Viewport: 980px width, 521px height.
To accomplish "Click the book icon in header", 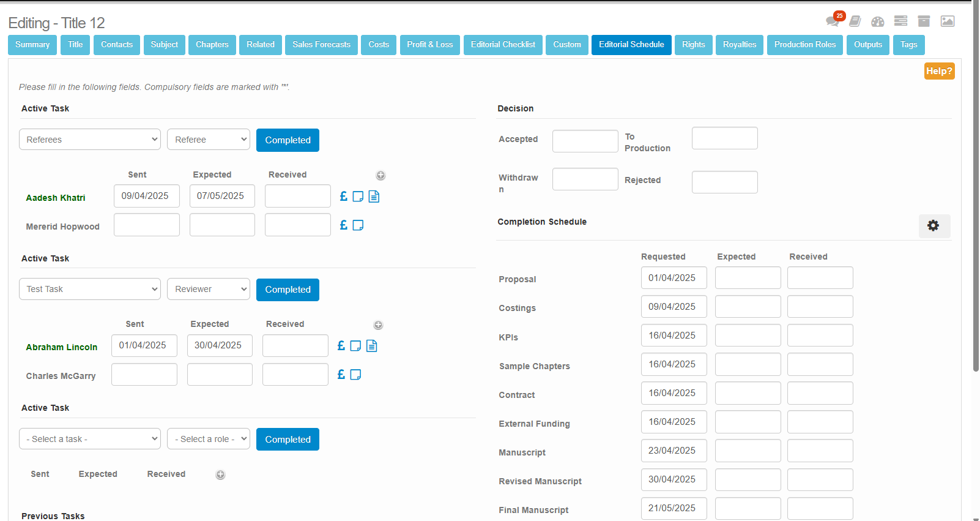I will coord(855,21).
